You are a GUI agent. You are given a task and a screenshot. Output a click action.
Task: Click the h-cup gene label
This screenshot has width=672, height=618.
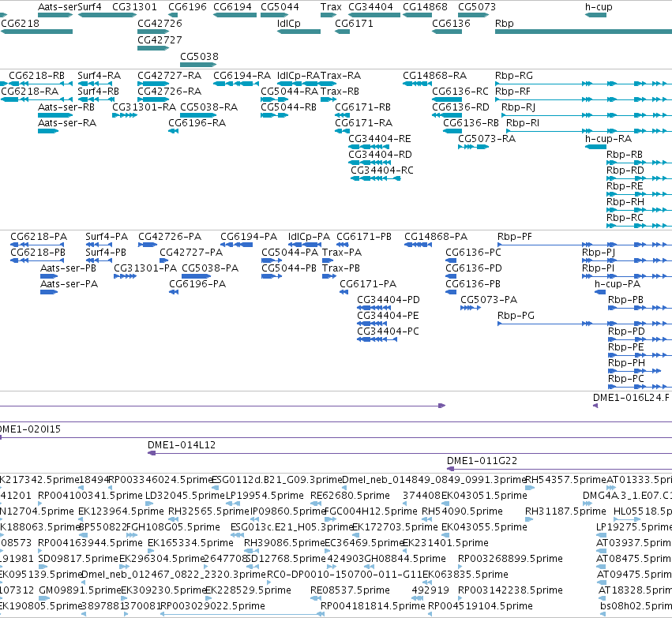coord(599,7)
